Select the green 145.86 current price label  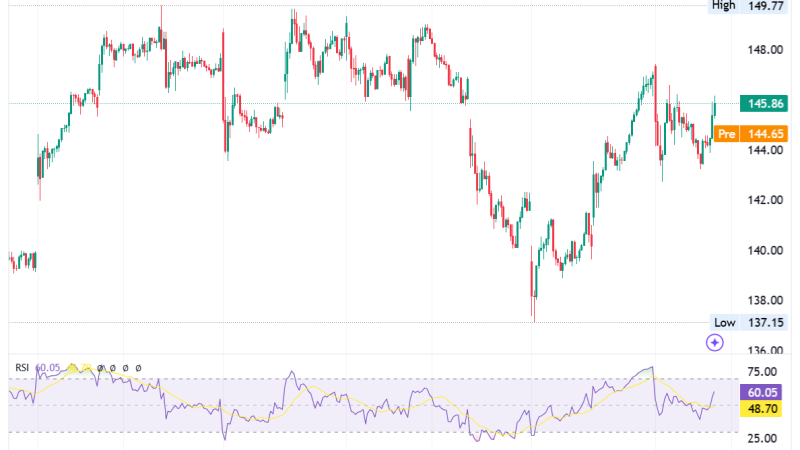[x=764, y=104]
